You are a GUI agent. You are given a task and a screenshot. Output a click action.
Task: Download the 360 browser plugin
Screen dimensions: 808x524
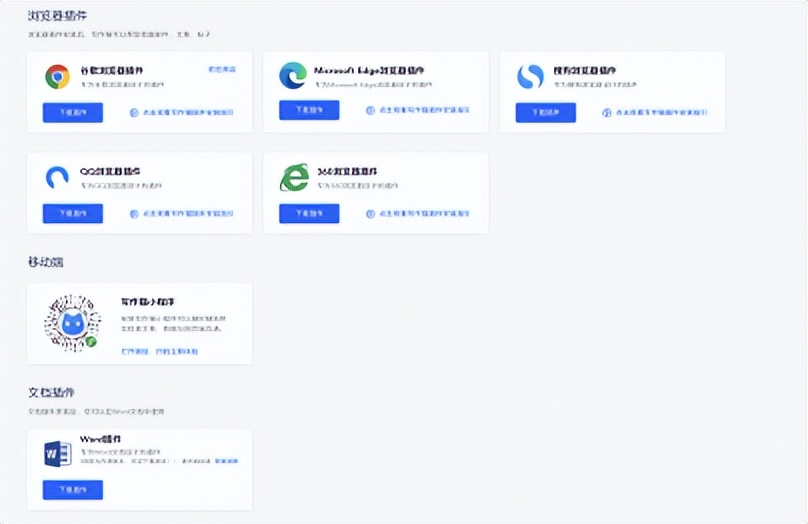(309, 213)
